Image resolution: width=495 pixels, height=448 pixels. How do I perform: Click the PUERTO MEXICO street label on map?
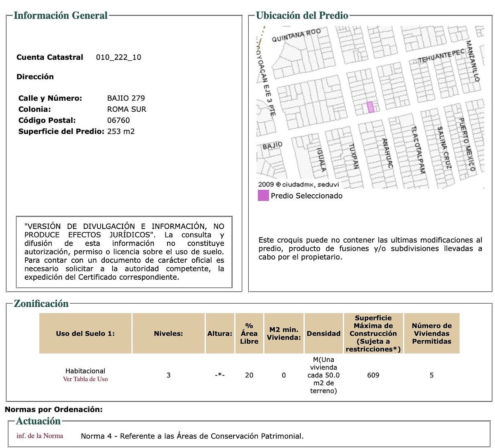(467, 144)
